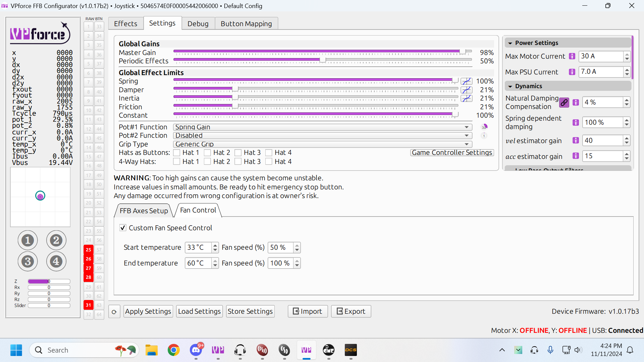The height and width of the screenshot is (362, 644).
Task: Collapse the Power Settings section
Action: pos(510,43)
